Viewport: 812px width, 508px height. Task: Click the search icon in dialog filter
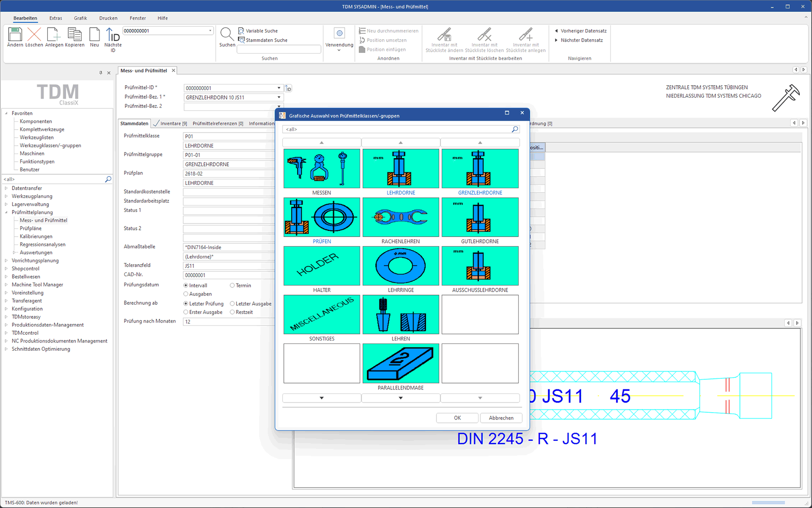(x=515, y=129)
